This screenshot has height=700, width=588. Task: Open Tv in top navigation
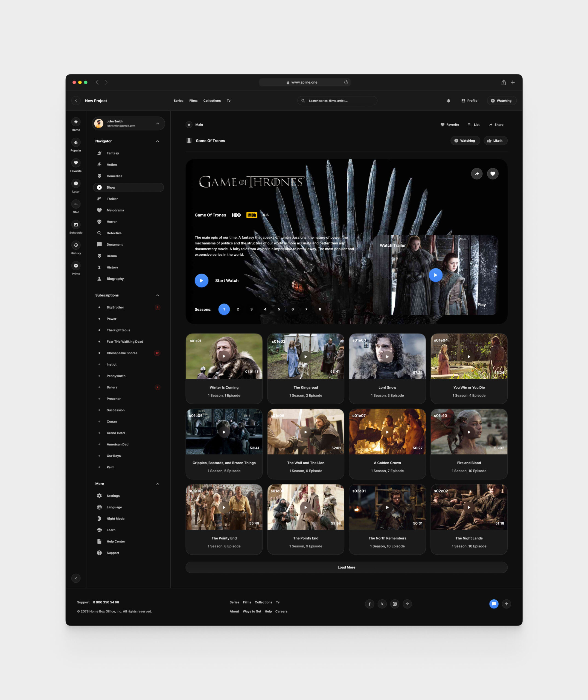point(229,101)
